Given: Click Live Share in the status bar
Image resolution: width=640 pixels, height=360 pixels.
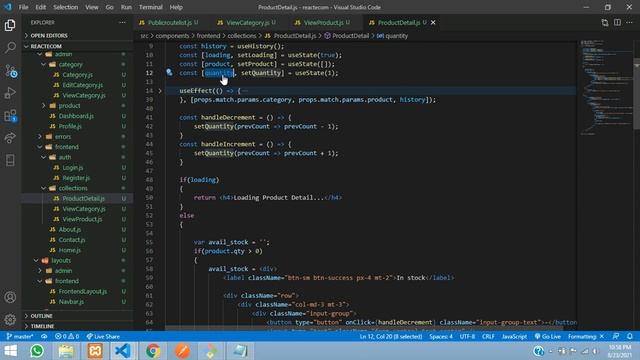Looking at the screenshot, I should point(103,336).
